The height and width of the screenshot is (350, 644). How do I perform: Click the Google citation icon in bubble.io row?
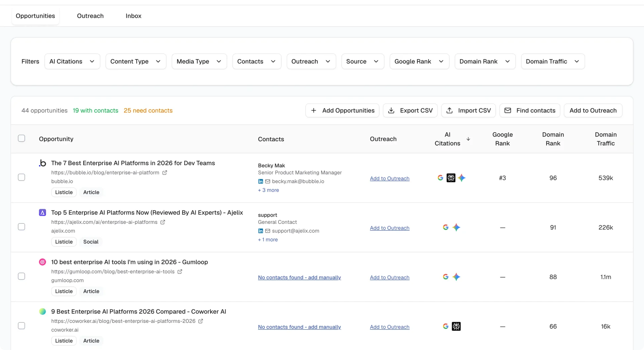pyautogui.click(x=440, y=178)
